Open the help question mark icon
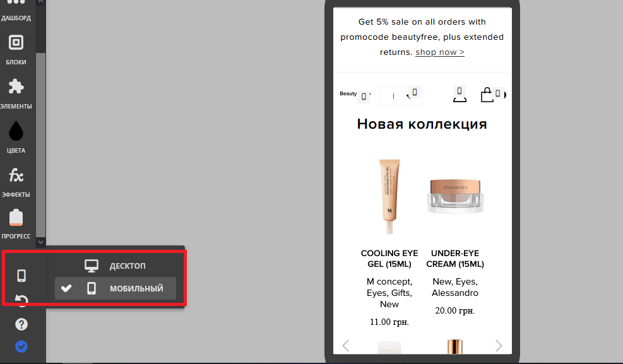This screenshot has width=623, height=364. click(x=21, y=324)
